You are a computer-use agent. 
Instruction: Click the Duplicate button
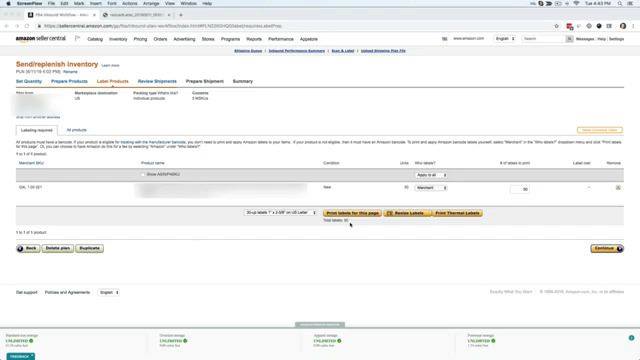click(x=89, y=248)
